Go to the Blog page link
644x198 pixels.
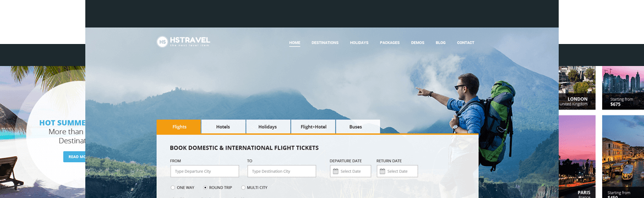click(441, 43)
